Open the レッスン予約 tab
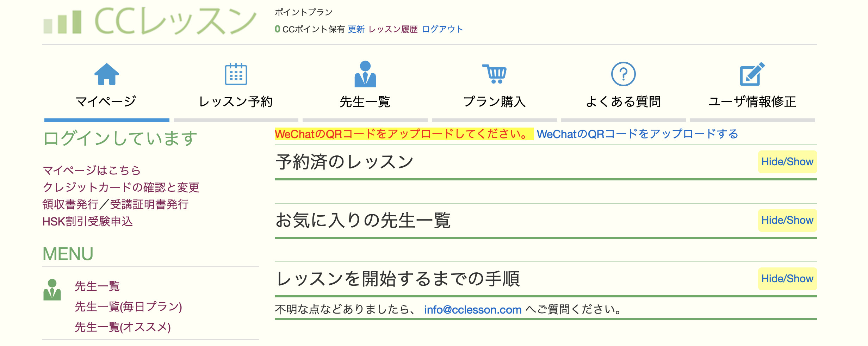868x346 pixels. [236, 101]
